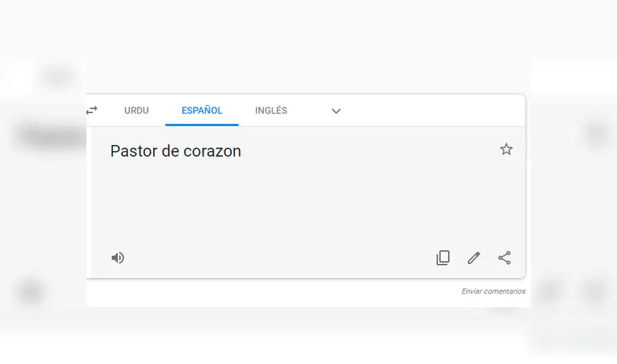Screen dimensions: 617x364
Task: Click the swap languages arrows icon
Action: click(x=92, y=110)
